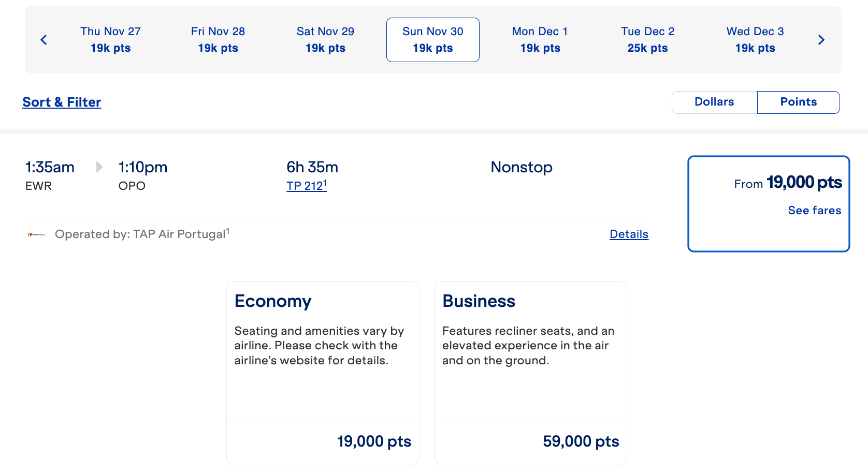This screenshot has height=474, width=868.
Task: Select Sun Nov 30 date tab
Action: 432,40
